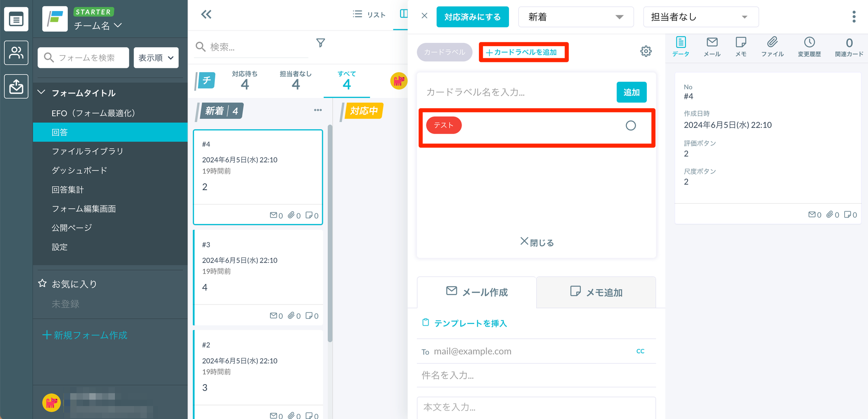
Task: Switch to the board view icon
Action: point(403,14)
